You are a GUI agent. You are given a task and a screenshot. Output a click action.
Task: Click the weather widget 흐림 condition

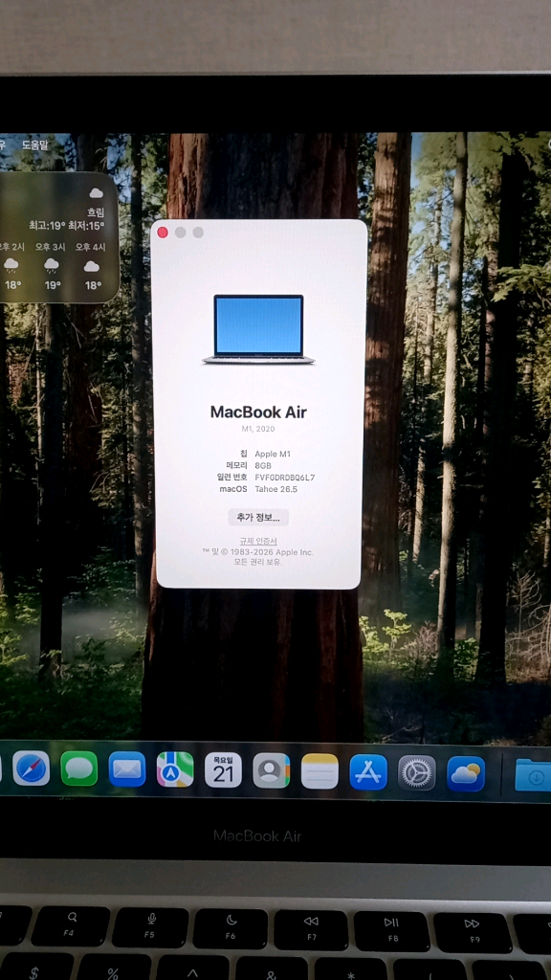[96, 212]
